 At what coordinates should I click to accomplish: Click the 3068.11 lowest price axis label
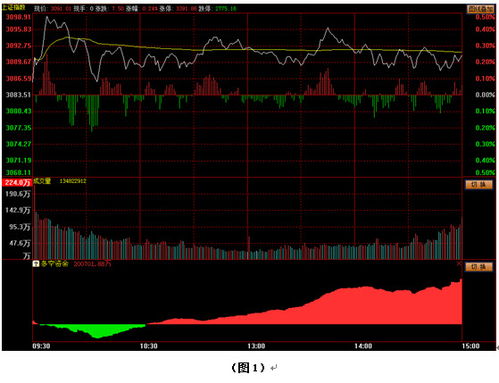pos(18,173)
